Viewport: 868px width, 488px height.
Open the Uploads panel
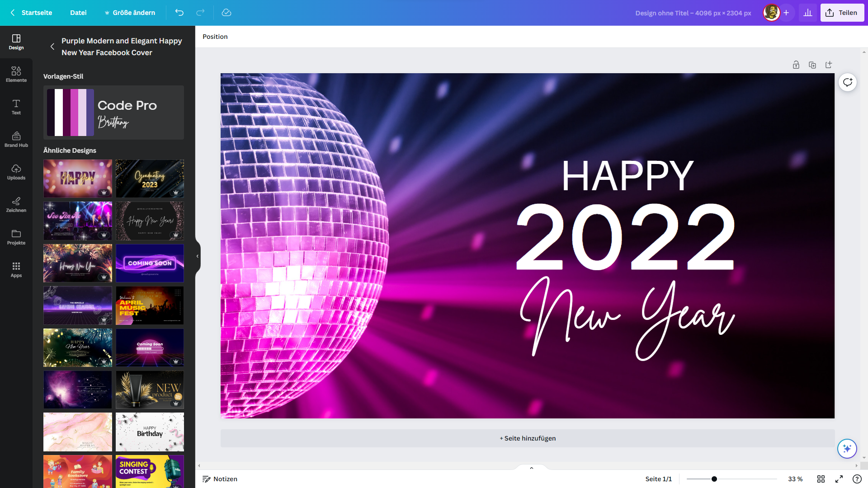[x=16, y=172]
